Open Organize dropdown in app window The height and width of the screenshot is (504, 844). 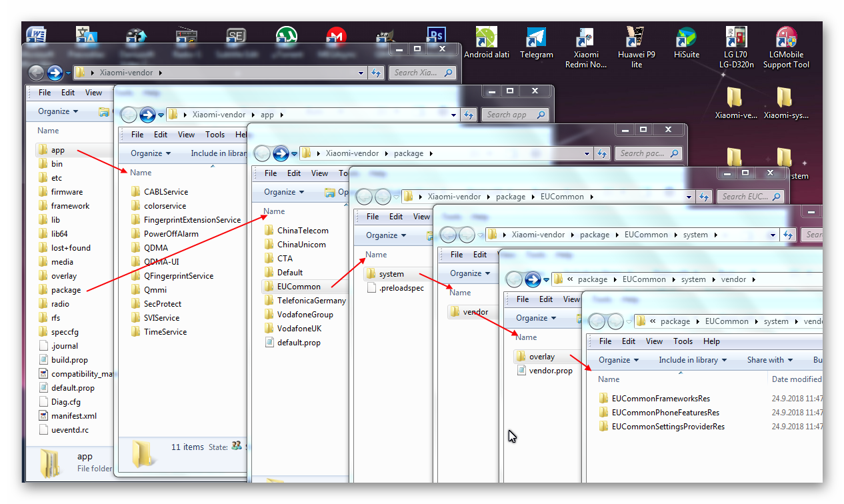151,153
